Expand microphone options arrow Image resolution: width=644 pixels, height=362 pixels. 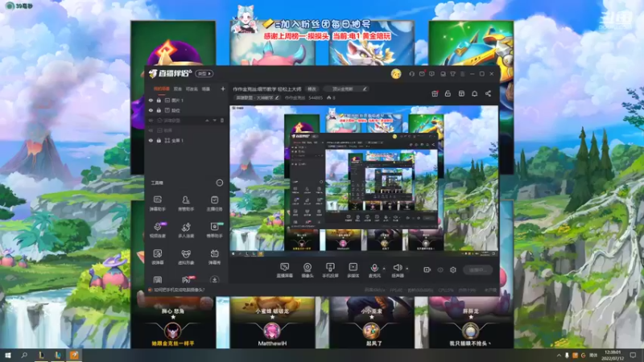coord(384,269)
